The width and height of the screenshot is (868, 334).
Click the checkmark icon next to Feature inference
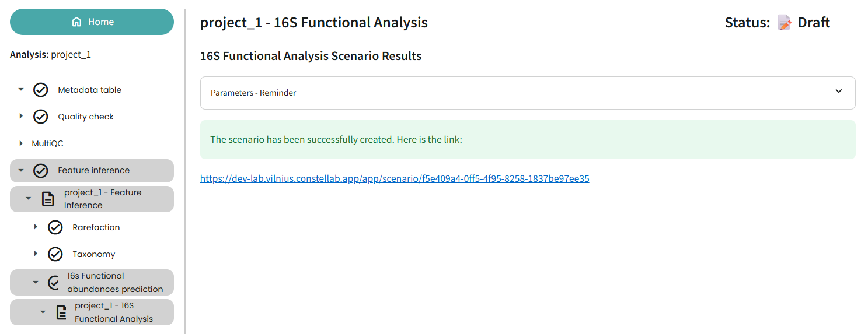click(x=41, y=170)
